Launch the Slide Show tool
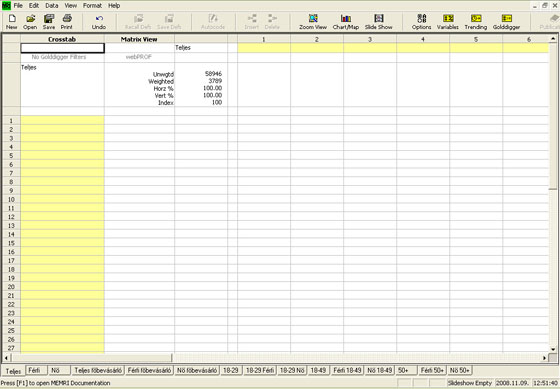This screenshot has width=560, height=389. point(379,21)
